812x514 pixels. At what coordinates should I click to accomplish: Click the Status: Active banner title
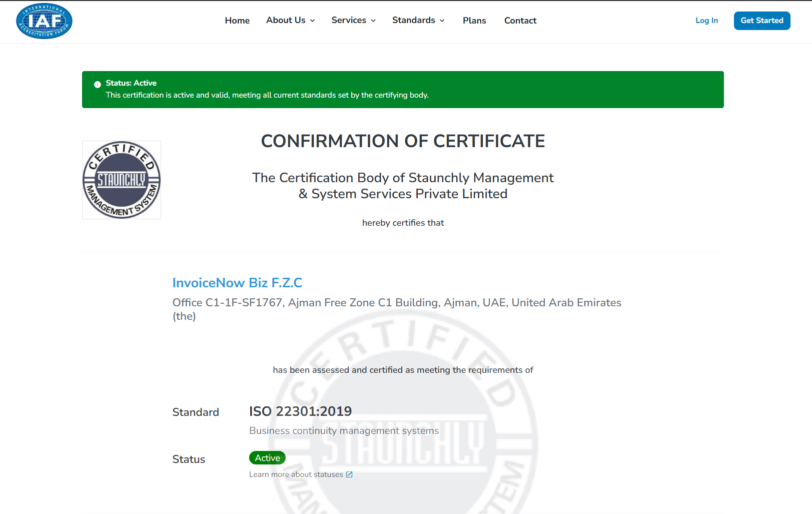[131, 83]
